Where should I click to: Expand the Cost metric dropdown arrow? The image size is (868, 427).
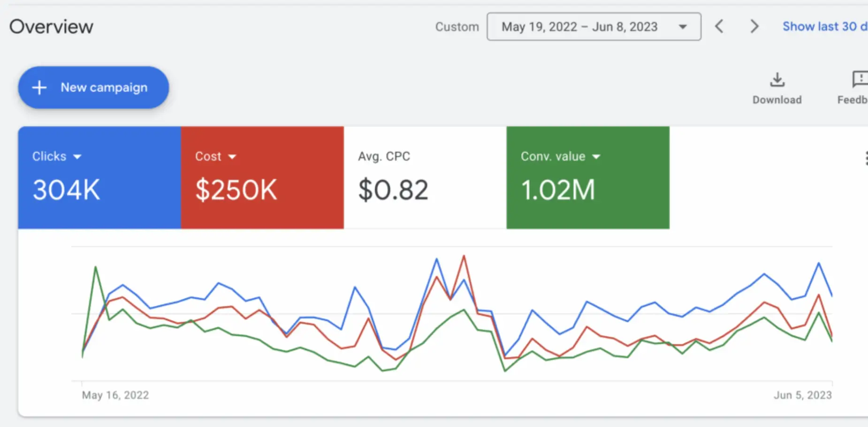tap(232, 157)
